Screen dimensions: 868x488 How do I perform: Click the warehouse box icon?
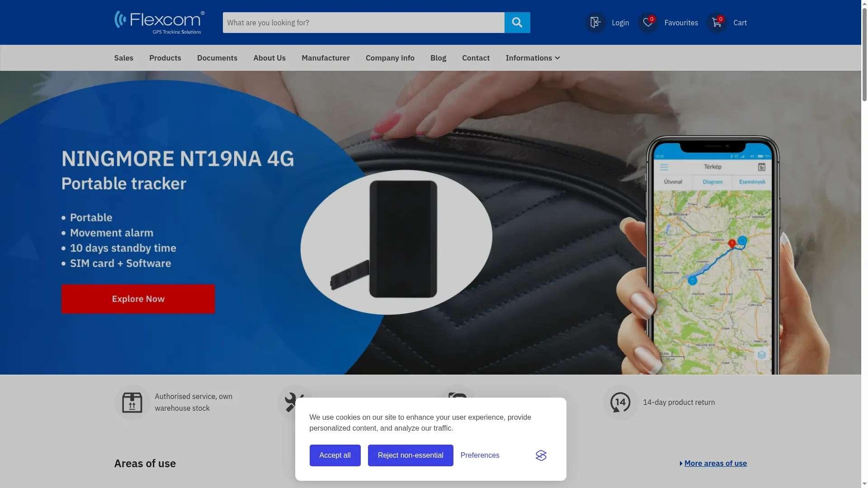coord(132,402)
